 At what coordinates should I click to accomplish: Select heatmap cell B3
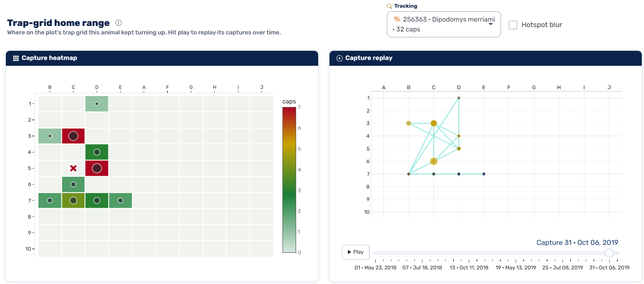pos(50,136)
